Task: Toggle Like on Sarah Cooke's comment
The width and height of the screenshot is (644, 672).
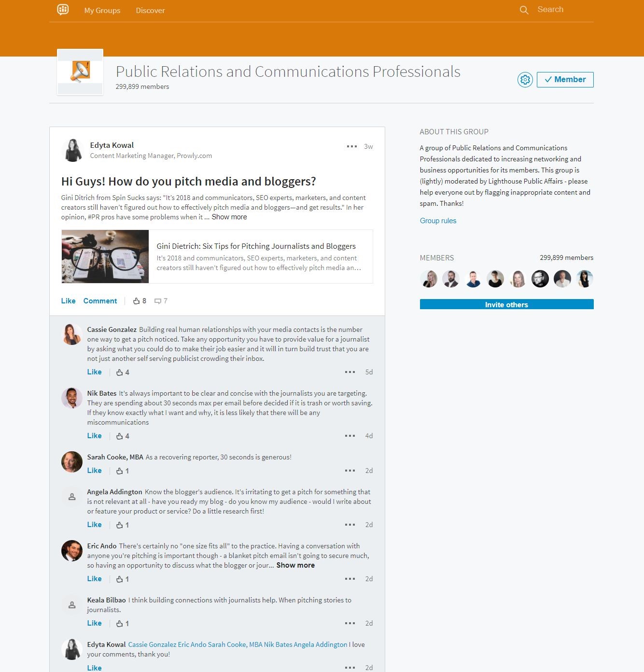Action: 95,470
